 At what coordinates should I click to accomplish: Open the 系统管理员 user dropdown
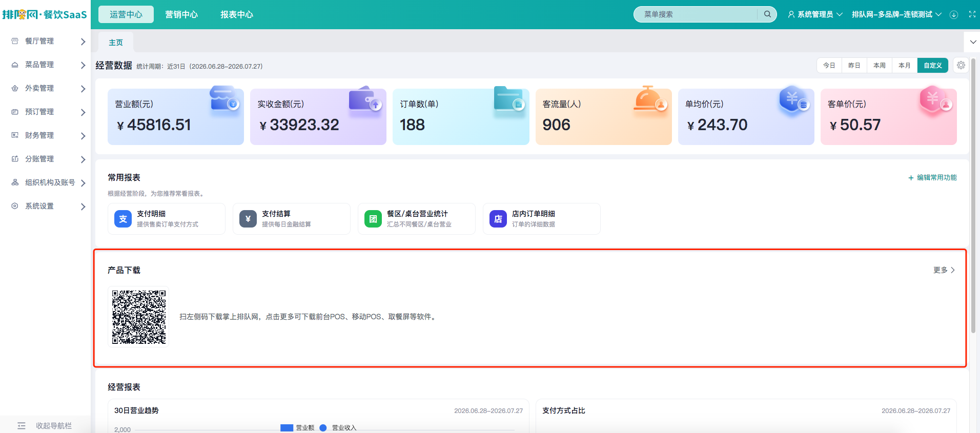[815, 14]
